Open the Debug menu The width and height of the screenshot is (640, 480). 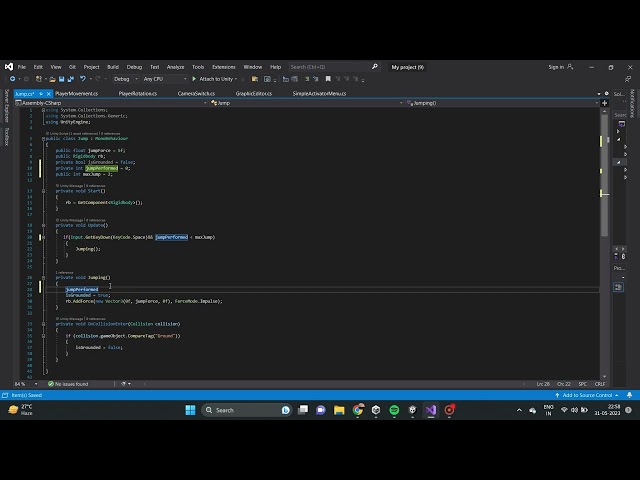[x=134, y=67]
